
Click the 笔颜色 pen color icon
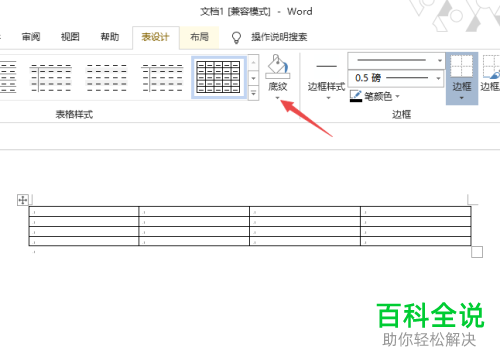click(x=356, y=96)
